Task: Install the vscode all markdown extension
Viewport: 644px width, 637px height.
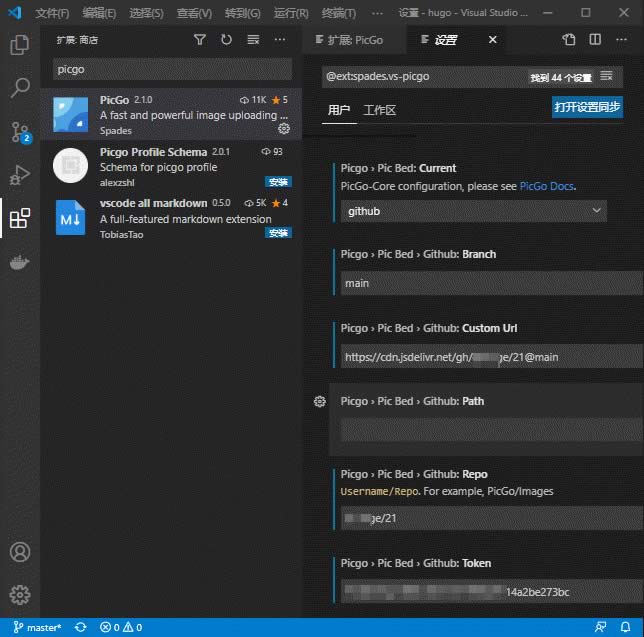Action: point(278,233)
